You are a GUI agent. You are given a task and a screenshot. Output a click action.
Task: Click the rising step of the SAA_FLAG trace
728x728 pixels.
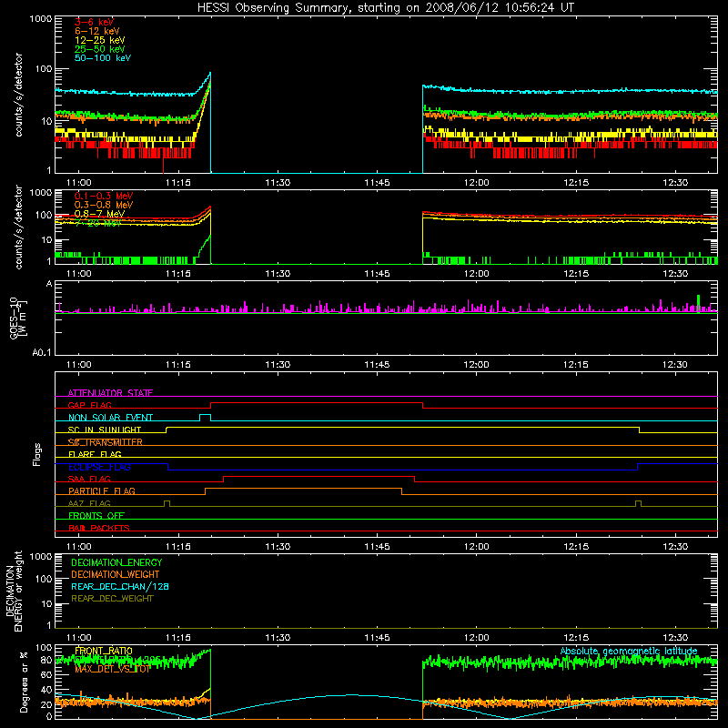[x=223, y=480]
